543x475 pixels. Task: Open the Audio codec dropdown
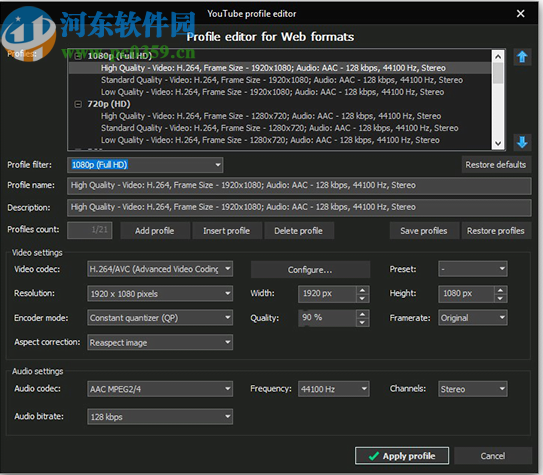point(160,389)
